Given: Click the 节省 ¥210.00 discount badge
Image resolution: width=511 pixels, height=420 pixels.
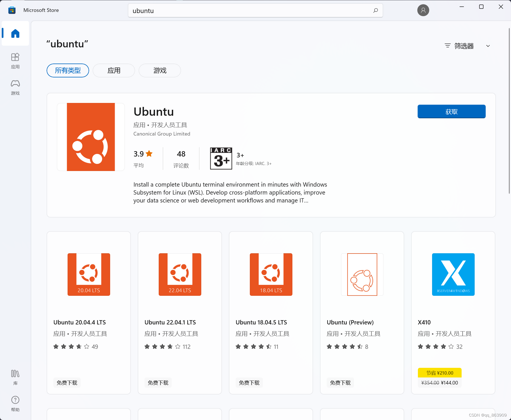Looking at the screenshot, I should point(440,373).
